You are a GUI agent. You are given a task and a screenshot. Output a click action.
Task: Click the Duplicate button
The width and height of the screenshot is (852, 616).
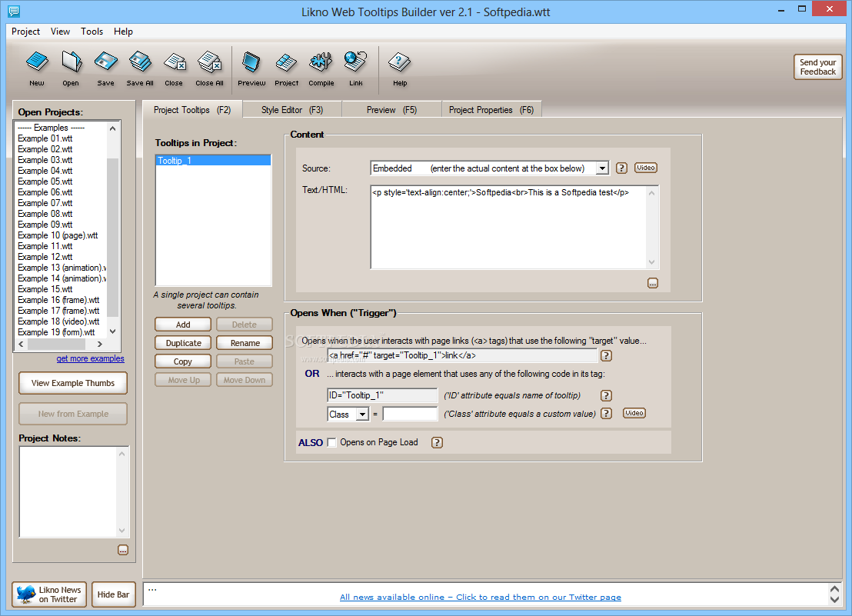pos(183,343)
